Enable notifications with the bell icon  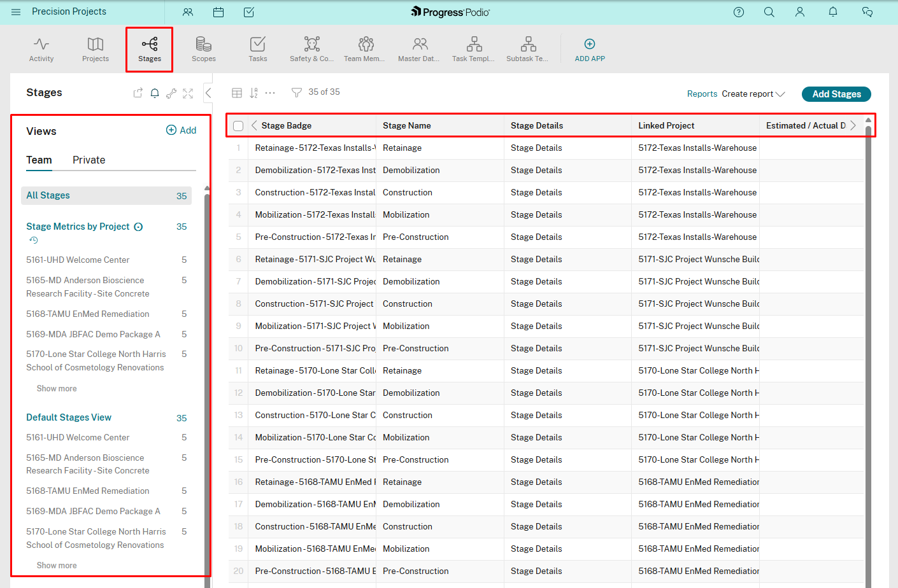coord(154,92)
